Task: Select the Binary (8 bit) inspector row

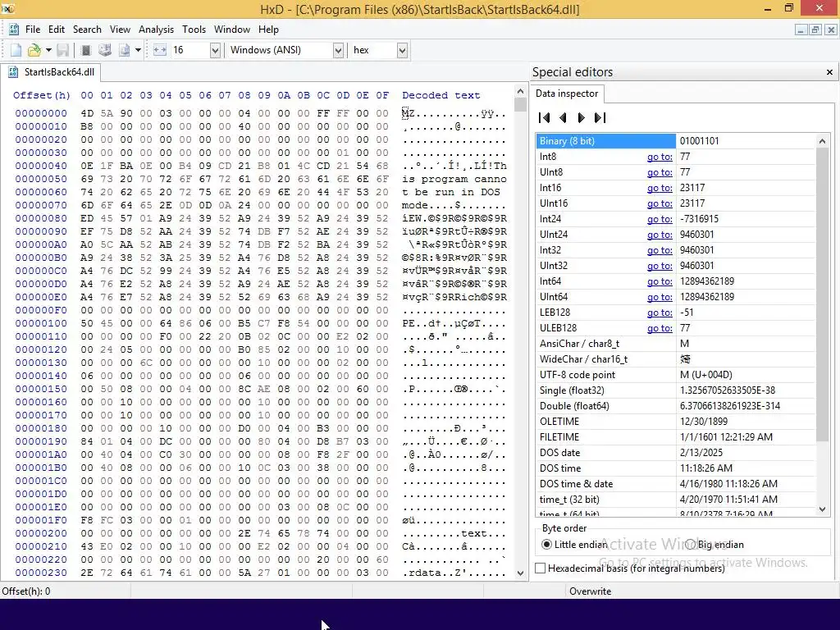Action: coord(676,141)
